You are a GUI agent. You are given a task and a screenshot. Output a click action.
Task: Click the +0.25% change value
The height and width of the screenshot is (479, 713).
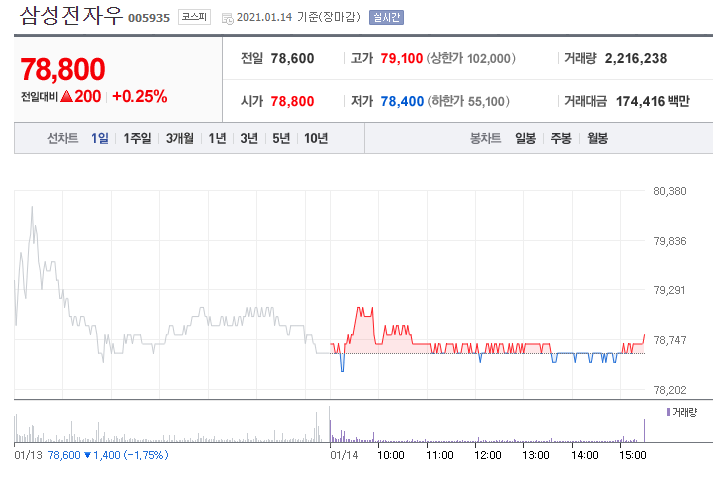tap(140, 96)
